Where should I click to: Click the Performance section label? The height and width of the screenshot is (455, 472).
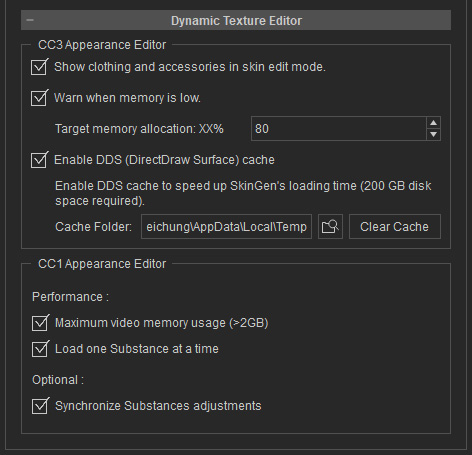tap(70, 297)
